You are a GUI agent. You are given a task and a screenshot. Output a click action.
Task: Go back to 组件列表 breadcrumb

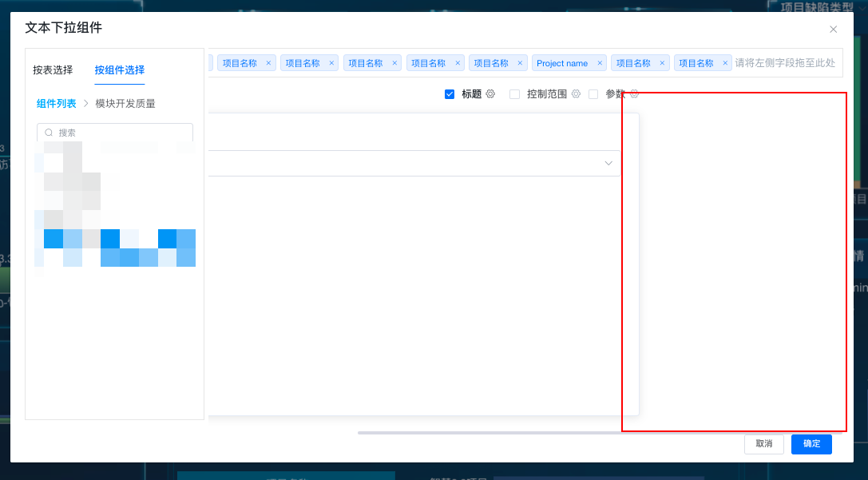click(57, 104)
